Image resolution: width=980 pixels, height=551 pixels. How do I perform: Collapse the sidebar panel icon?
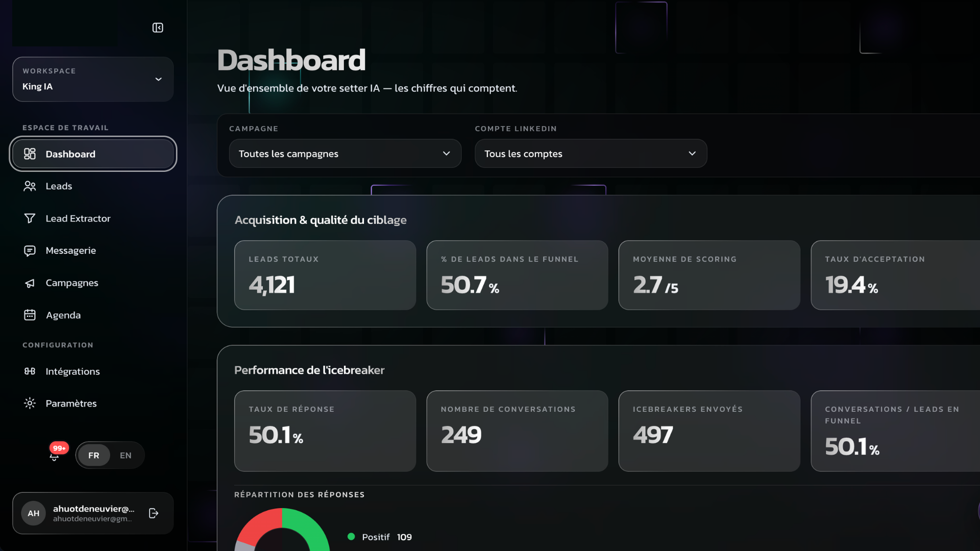click(158, 28)
